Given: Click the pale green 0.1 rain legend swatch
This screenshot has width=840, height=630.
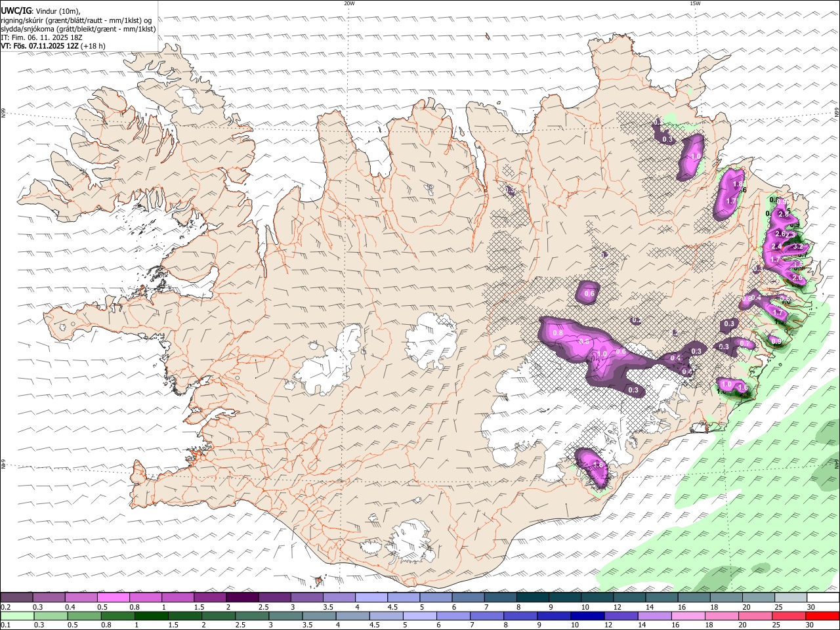Looking at the screenshot, I should tap(16, 616).
